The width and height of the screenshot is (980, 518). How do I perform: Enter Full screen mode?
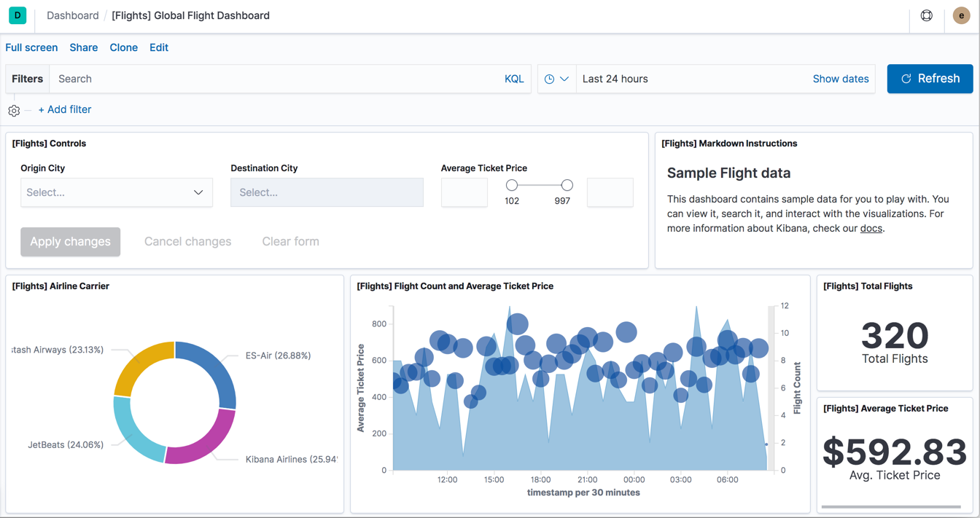[x=31, y=47]
